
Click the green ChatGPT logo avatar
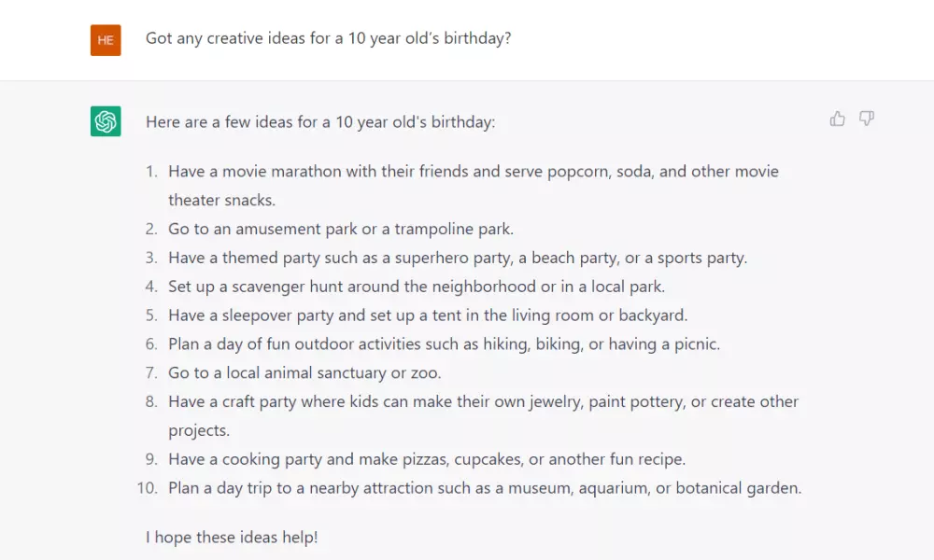[x=106, y=121]
